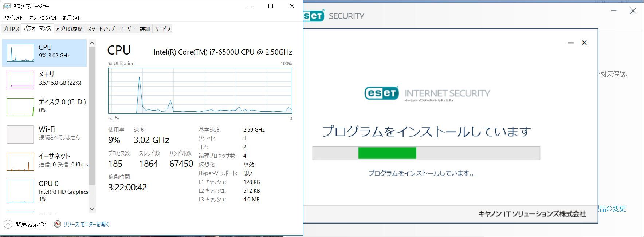Switch to the サービス tab
This screenshot has height=237, width=644.
tap(162, 29)
